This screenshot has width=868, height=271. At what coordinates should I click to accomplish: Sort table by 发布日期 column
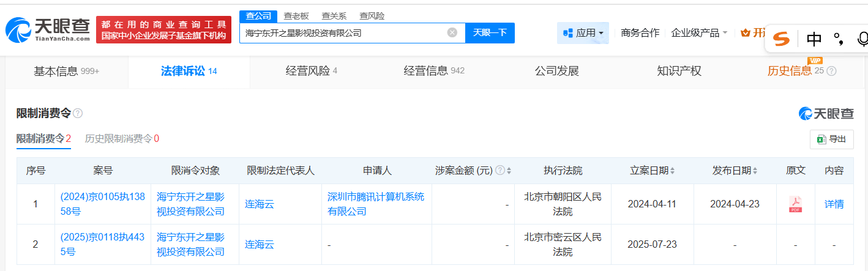pos(735,171)
